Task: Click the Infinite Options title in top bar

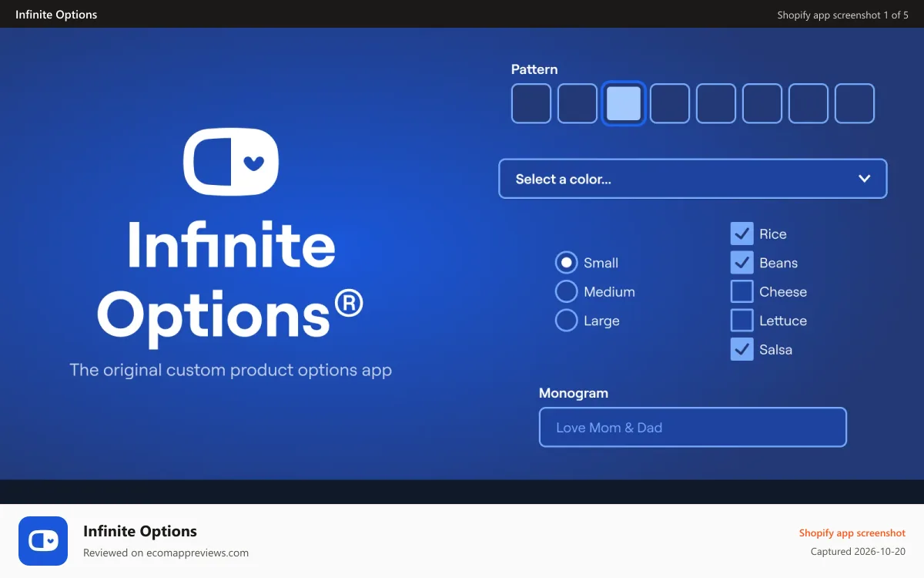Action: coord(56,14)
